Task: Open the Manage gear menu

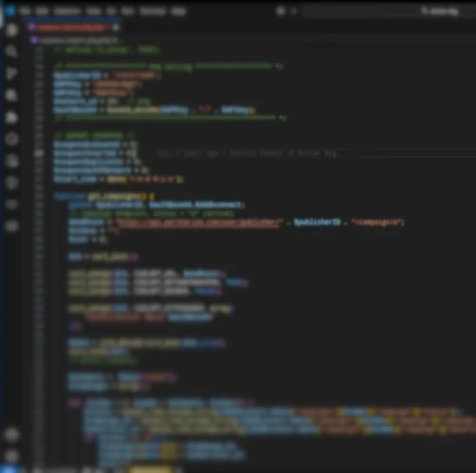Action: 11,456
